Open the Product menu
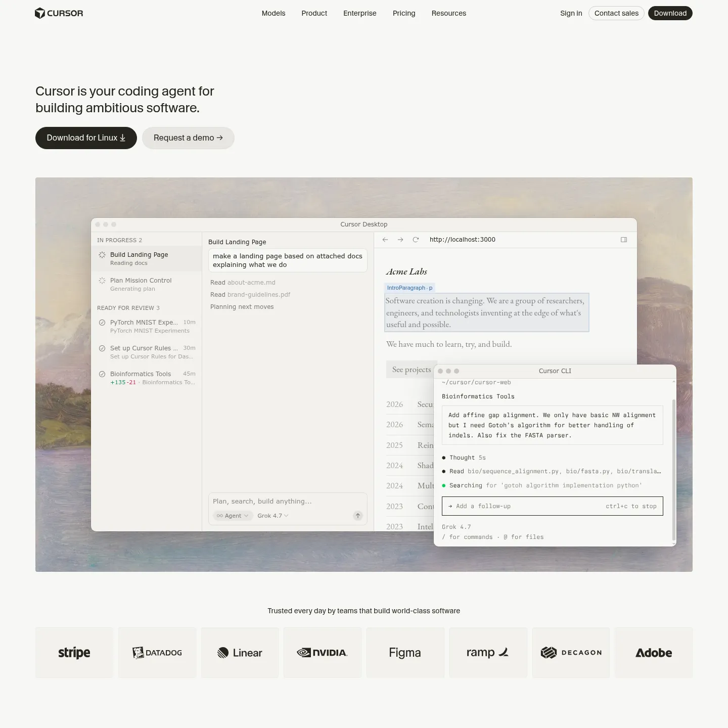Image resolution: width=728 pixels, height=728 pixels. point(314,13)
